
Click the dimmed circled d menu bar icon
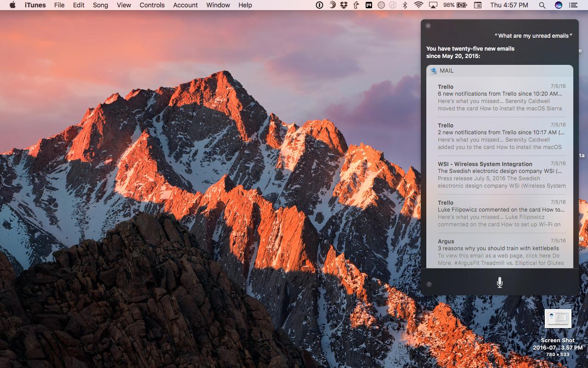click(x=393, y=5)
